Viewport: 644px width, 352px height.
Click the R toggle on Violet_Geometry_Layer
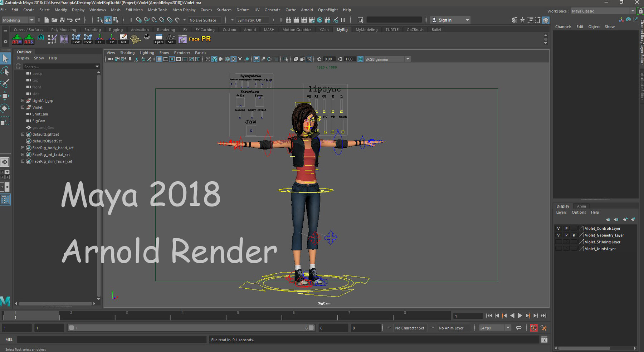click(x=574, y=235)
